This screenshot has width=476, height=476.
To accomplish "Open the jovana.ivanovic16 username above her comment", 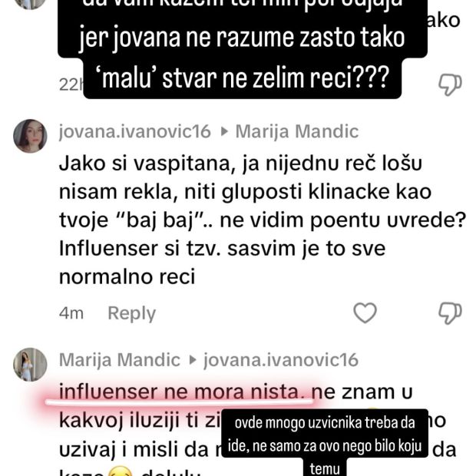I will 135,131.
